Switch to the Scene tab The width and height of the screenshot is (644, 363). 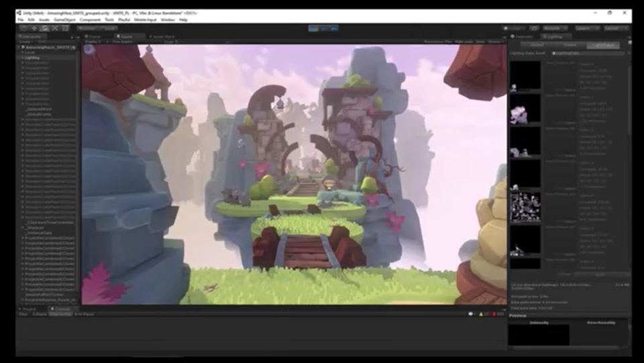tap(93, 36)
